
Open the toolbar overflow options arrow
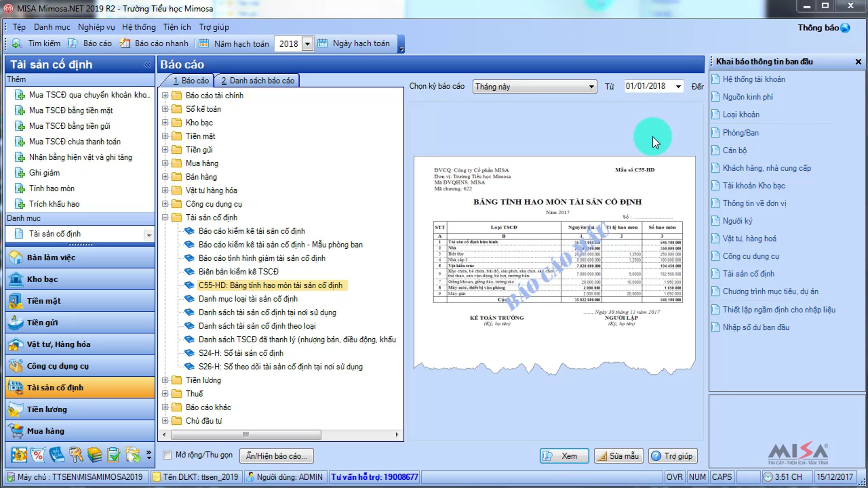coord(401,49)
